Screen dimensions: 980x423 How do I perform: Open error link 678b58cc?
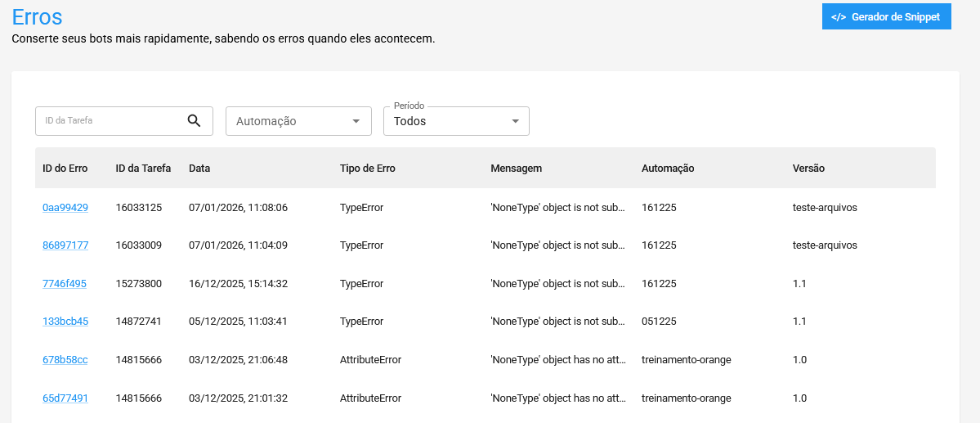pos(65,360)
